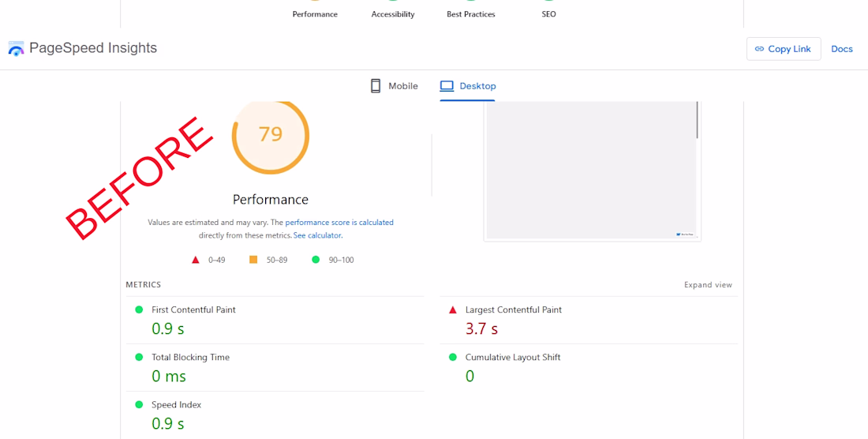This screenshot has height=439, width=868.
Task: Click the green dot beside Cumulative Layout Shift
Action: [453, 358]
